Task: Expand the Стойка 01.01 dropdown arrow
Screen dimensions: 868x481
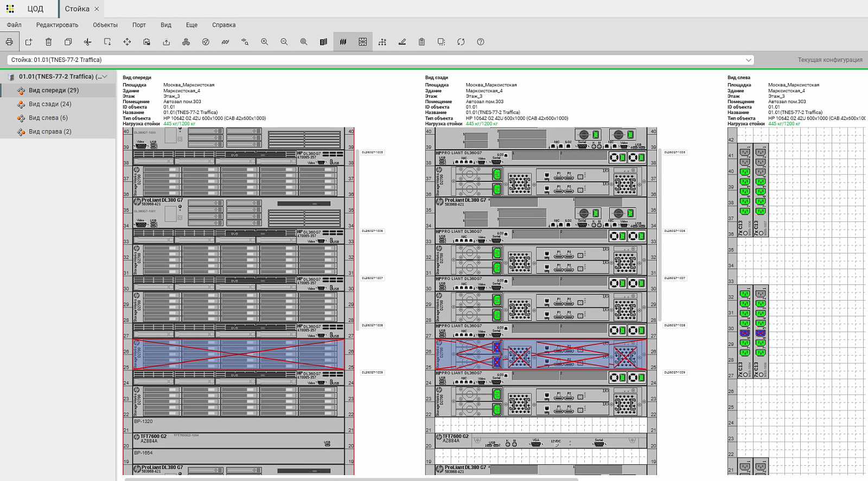Action: point(749,60)
